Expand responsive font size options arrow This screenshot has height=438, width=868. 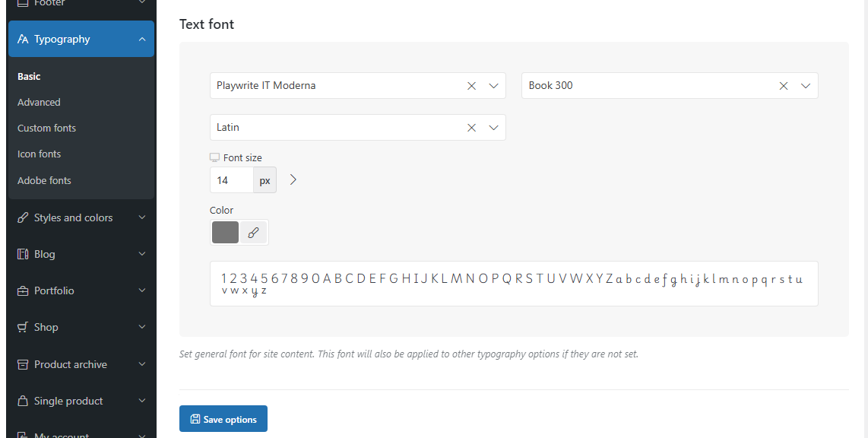click(x=293, y=179)
